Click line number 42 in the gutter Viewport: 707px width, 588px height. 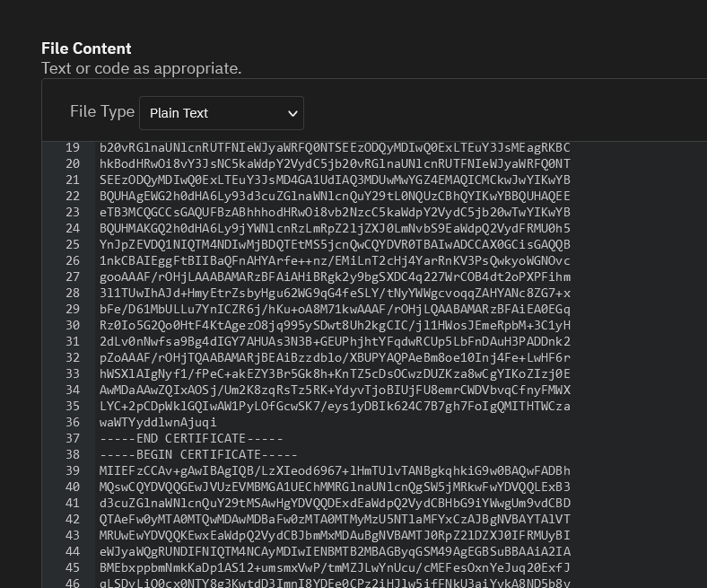[73, 519]
